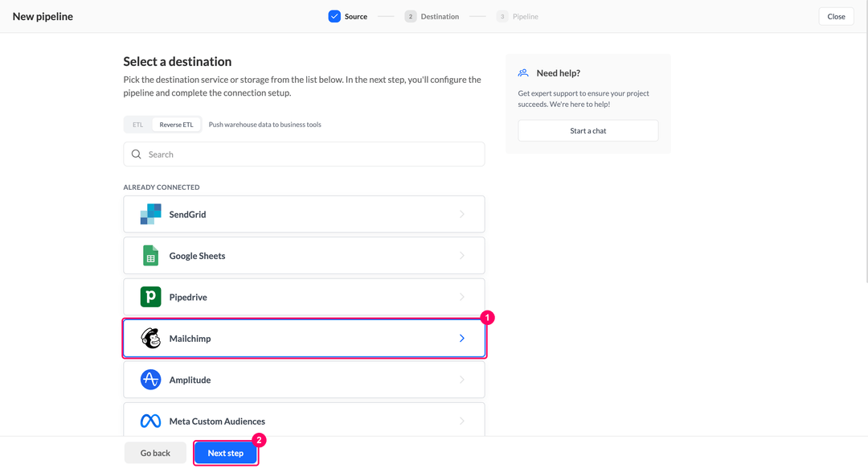Switch to the ETL tab
The image size is (868, 469).
[x=138, y=125]
